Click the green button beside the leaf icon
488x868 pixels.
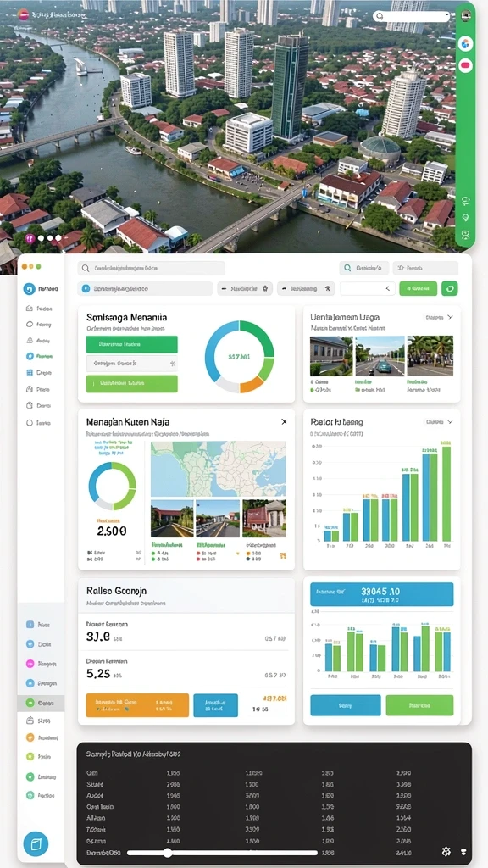[x=419, y=288]
